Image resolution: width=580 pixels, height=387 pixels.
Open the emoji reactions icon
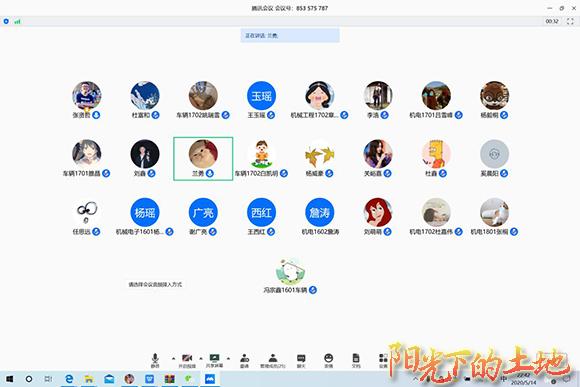click(328, 360)
